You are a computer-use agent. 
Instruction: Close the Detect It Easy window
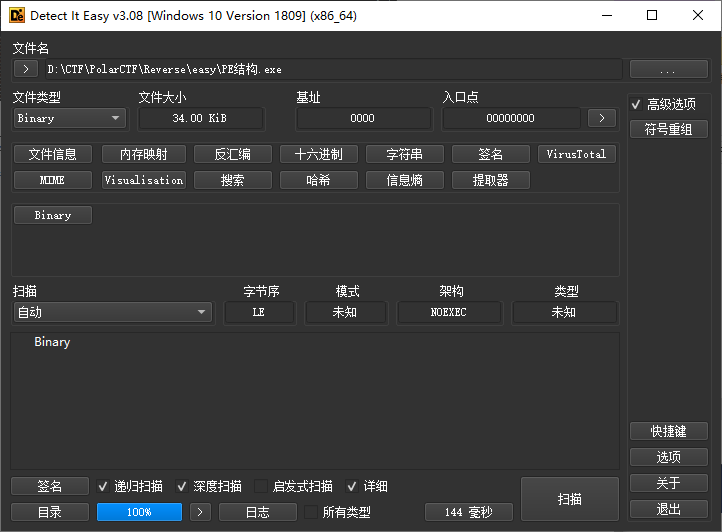tap(698, 15)
